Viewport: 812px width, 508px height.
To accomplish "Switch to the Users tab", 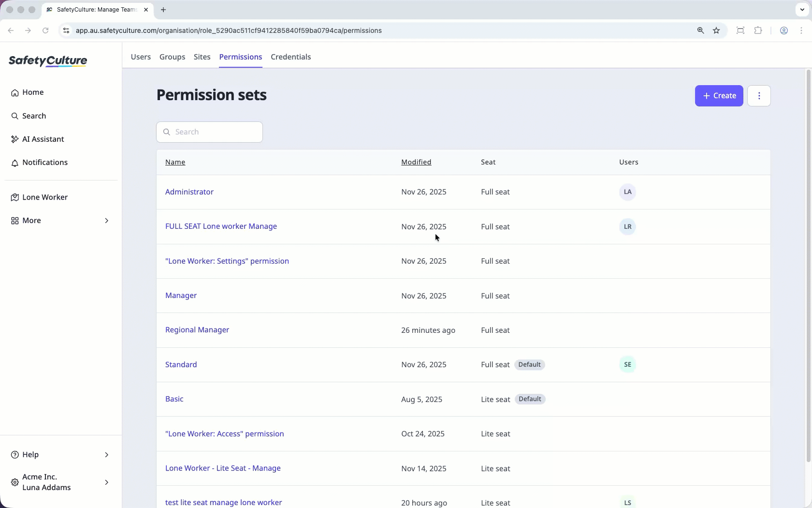I will (x=141, y=57).
